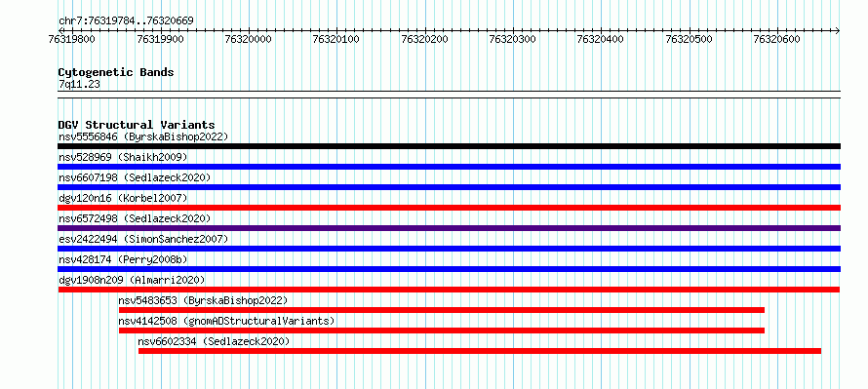Viewport: 868px width, 389px height.
Task: Click the DGV Structural Variants track title
Action: [137, 125]
